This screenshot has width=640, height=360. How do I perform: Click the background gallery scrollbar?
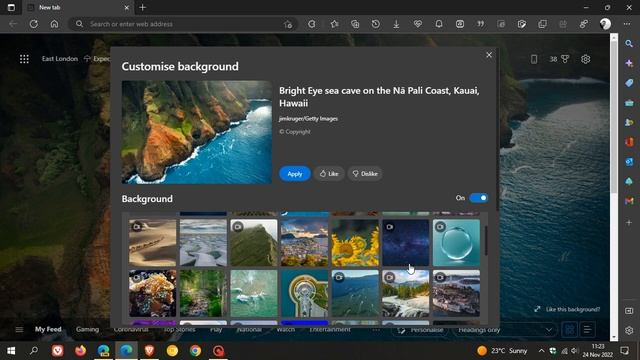[486, 240]
